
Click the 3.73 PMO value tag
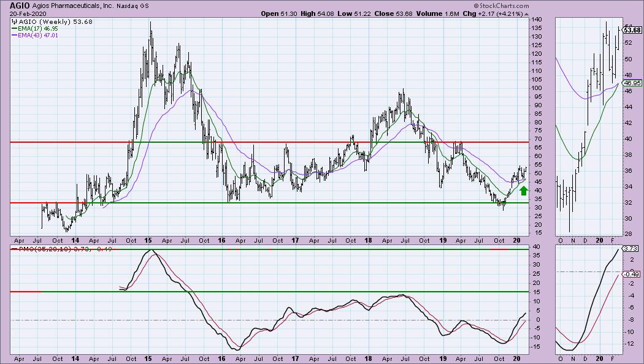[631, 249]
